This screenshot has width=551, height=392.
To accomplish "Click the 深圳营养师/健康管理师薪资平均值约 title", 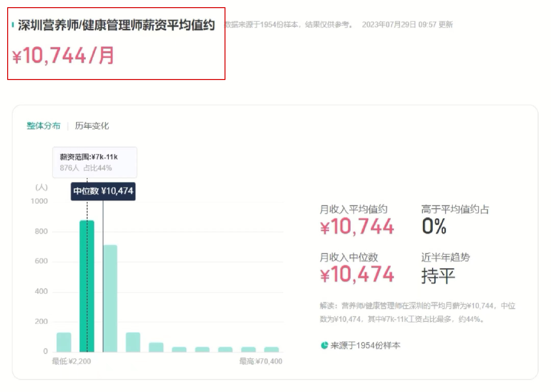I will (x=116, y=25).
